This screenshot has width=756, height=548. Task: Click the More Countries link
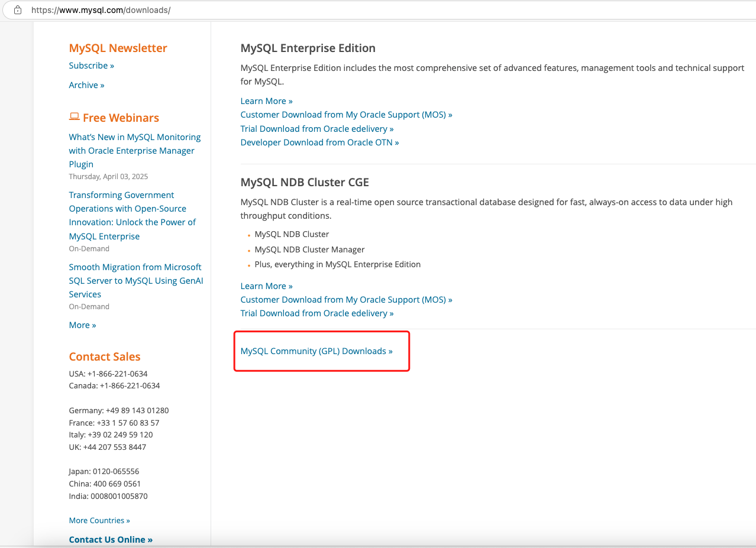99,521
